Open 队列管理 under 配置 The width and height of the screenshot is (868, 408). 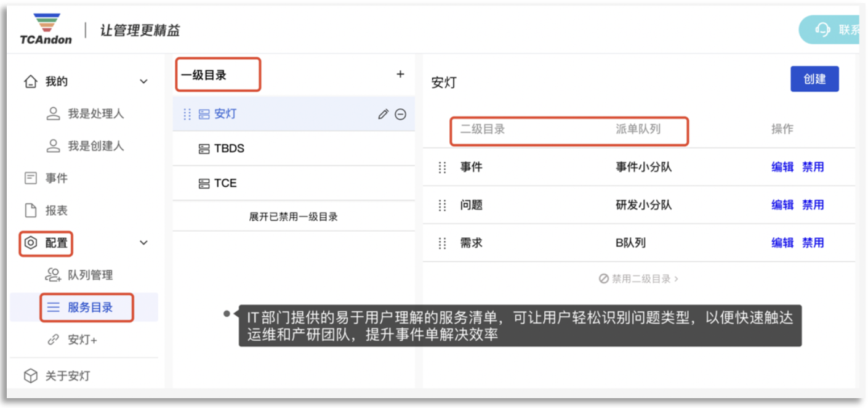click(x=90, y=275)
